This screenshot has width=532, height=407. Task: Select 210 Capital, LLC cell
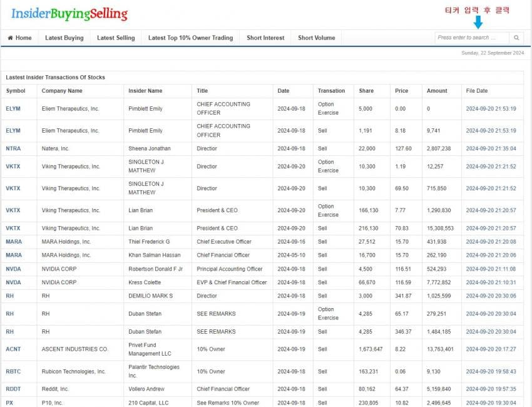coord(148,403)
